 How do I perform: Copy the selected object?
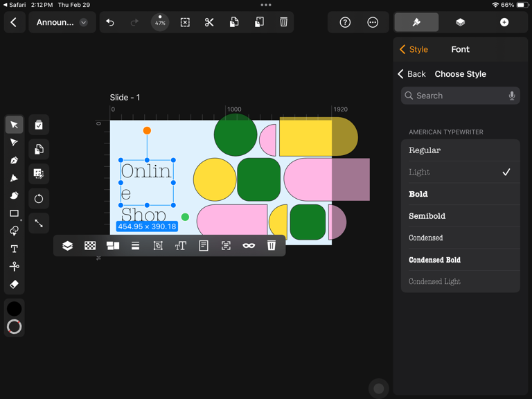[x=234, y=22]
